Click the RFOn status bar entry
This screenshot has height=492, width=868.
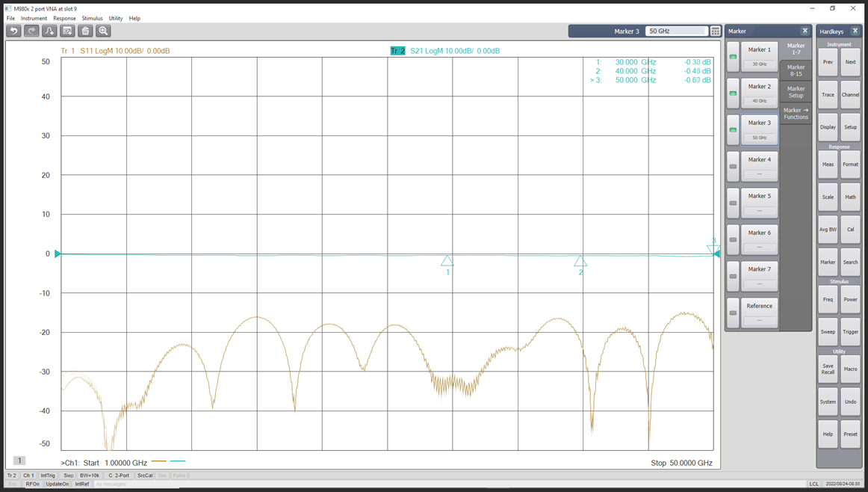pyautogui.click(x=33, y=484)
